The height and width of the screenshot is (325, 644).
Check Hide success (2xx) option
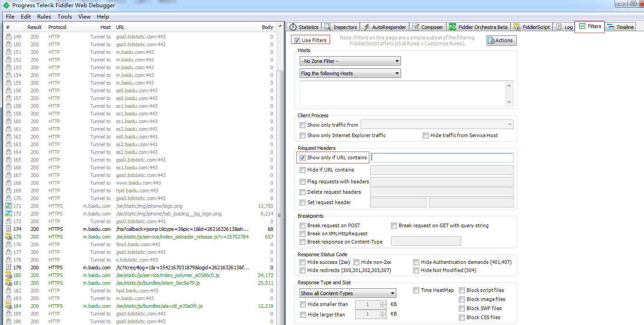[x=303, y=262]
